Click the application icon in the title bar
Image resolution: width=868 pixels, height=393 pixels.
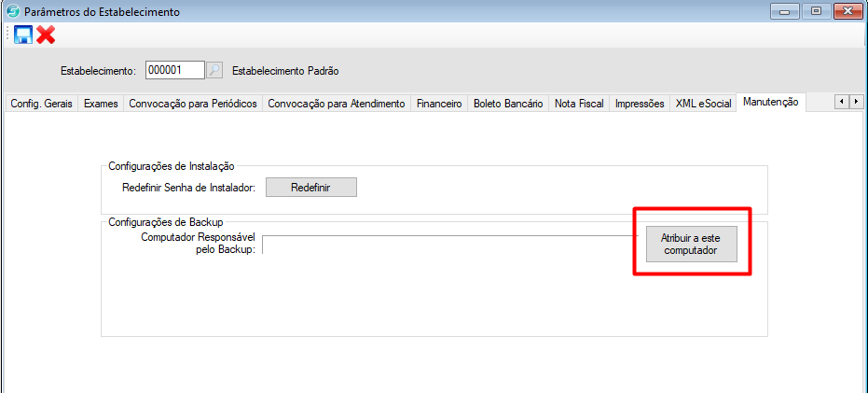[11, 12]
